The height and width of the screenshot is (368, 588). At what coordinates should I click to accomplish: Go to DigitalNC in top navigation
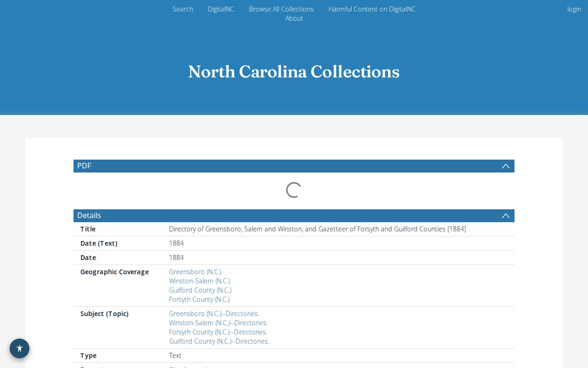click(221, 9)
